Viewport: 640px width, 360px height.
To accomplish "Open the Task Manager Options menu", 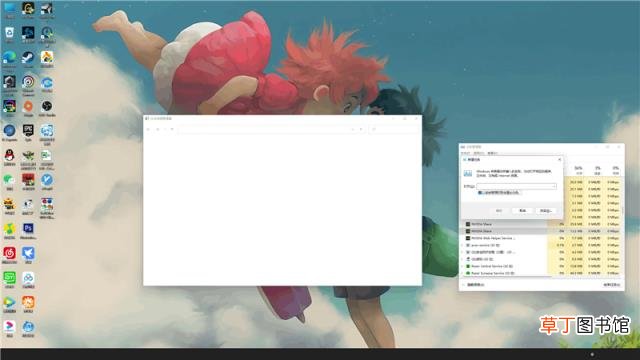I will tap(478, 153).
